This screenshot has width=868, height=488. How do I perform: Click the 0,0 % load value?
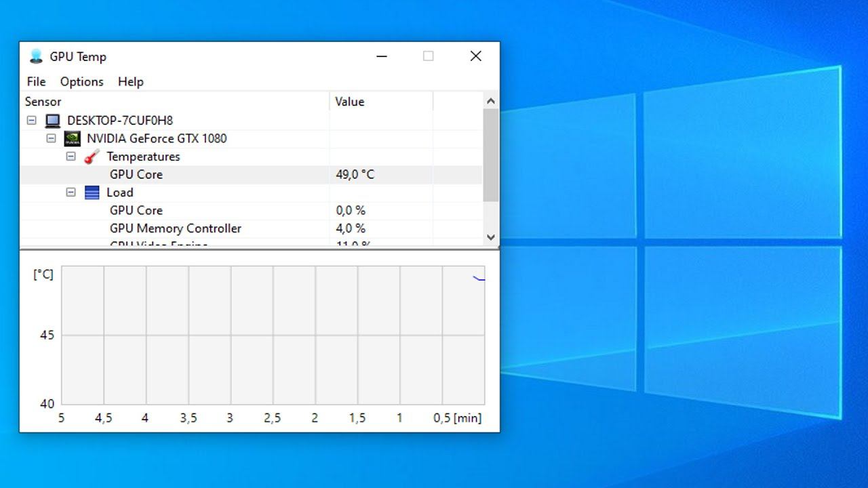(351, 211)
